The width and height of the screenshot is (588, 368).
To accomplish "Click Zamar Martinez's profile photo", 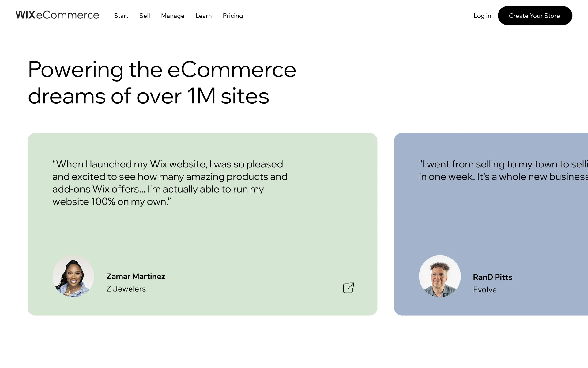I will 73,276.
